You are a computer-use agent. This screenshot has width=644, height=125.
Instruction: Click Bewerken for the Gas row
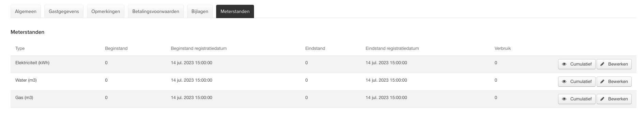[x=614, y=99]
